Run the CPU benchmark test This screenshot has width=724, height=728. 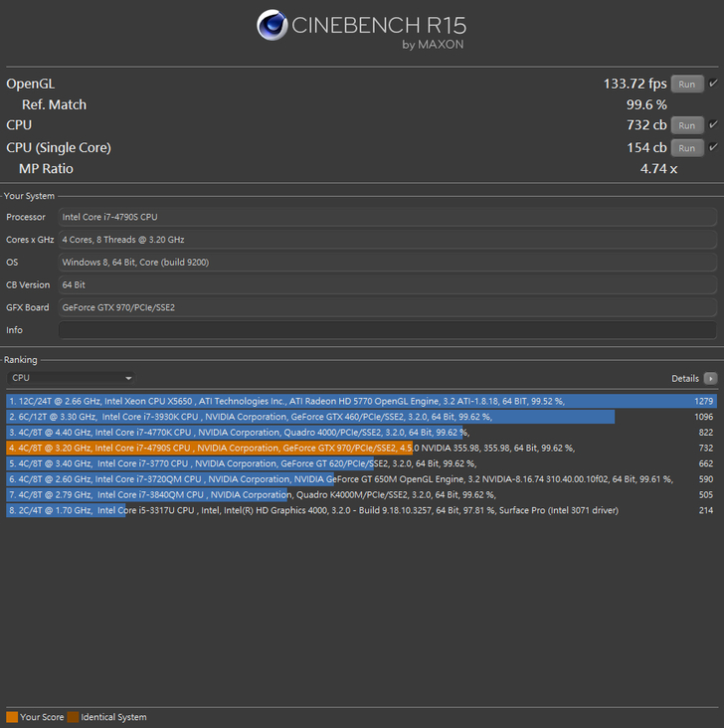(x=687, y=125)
